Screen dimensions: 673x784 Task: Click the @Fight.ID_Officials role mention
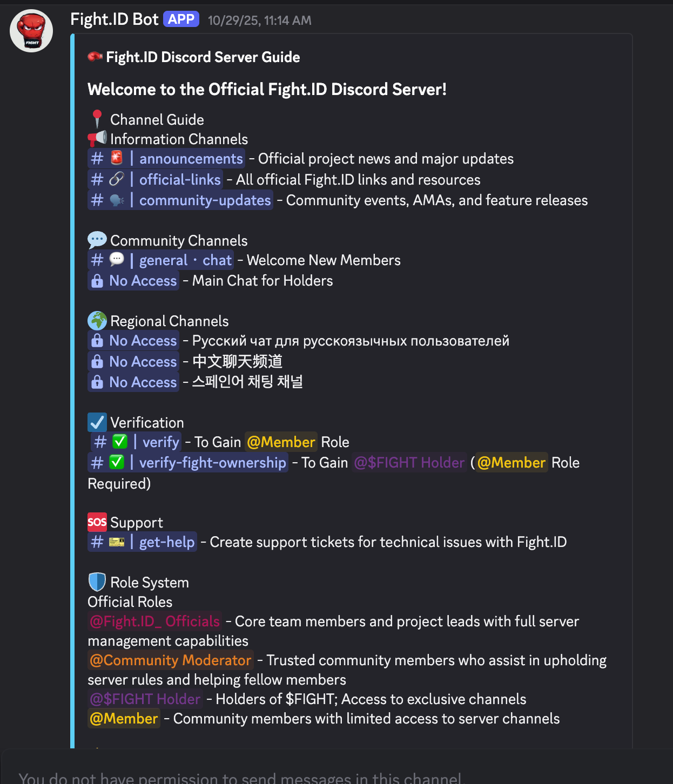[155, 621]
